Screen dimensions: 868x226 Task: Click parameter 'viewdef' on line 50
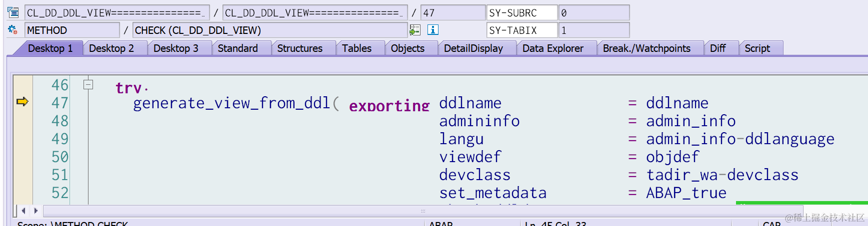click(470, 157)
